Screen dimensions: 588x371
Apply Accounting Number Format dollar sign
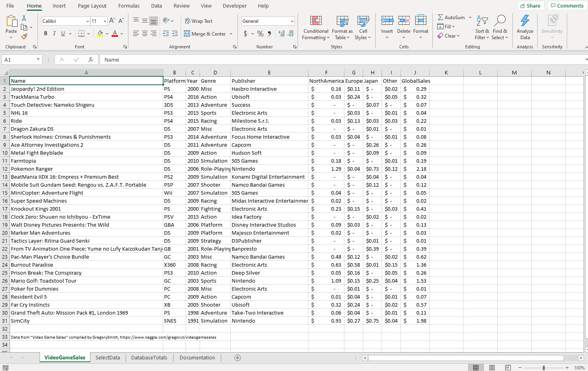pos(245,34)
